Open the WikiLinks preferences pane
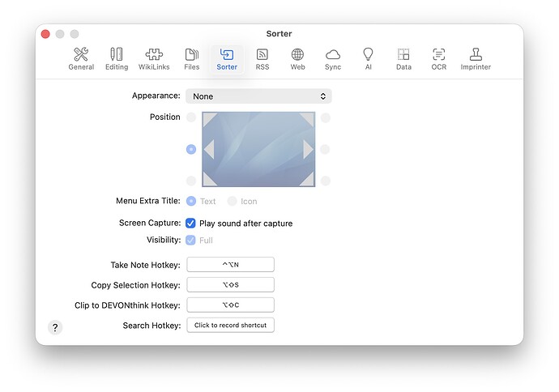The image size is (559, 392). pos(154,59)
